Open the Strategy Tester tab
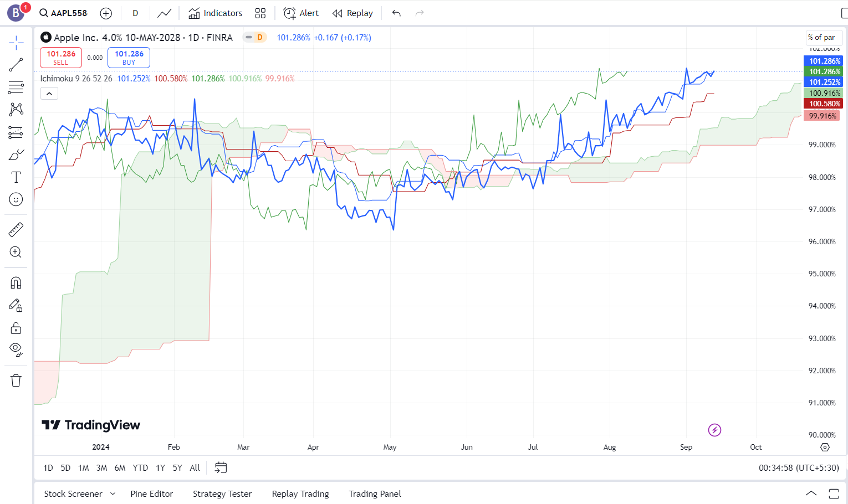The height and width of the screenshot is (504, 848). click(222, 494)
